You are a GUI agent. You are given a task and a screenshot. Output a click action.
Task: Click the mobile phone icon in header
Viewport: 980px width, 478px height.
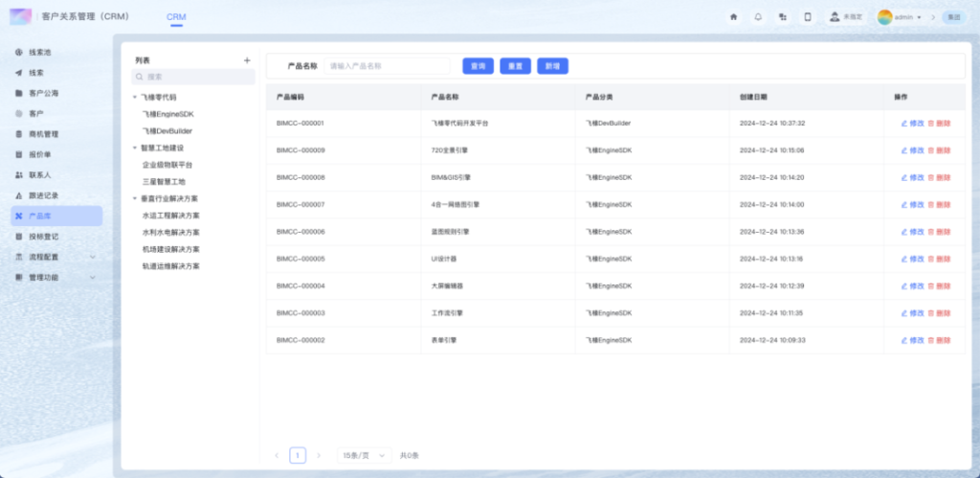click(807, 16)
